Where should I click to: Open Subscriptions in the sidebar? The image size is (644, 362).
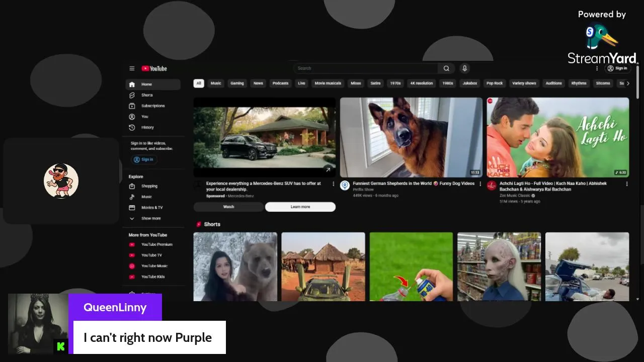pos(153,106)
